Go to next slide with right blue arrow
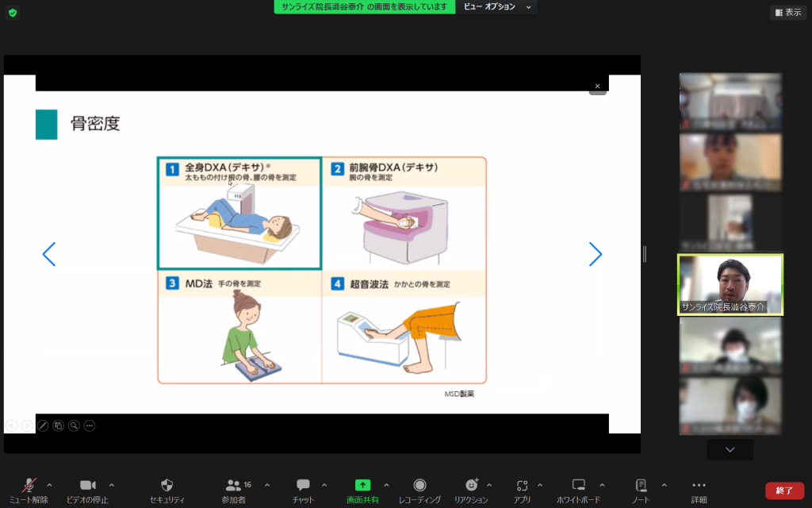Screen dimensions: 812x508 pos(596,254)
